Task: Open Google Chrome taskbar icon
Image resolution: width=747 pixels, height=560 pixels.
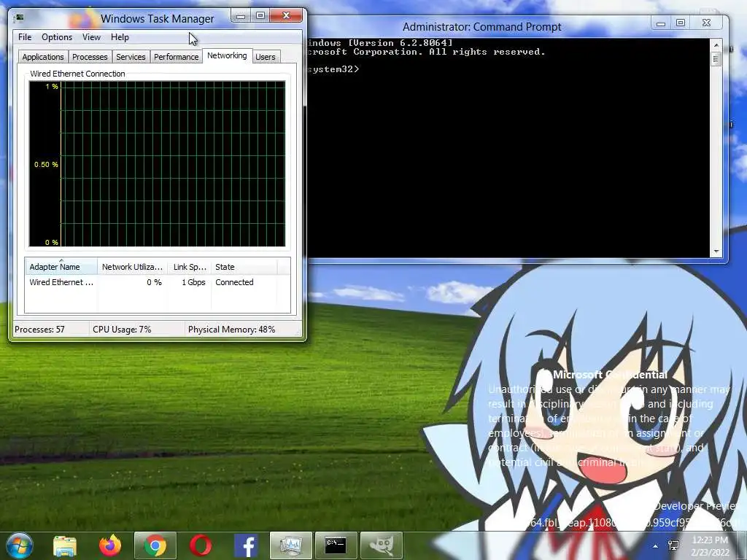Action: (x=155, y=545)
